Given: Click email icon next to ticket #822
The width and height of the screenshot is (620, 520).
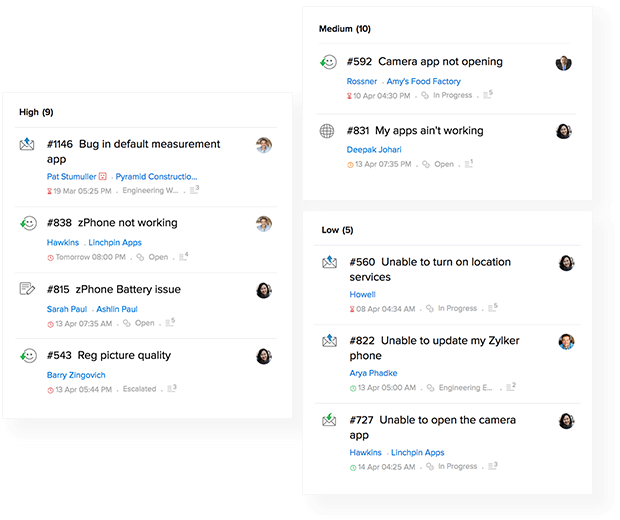Looking at the screenshot, I should (x=329, y=340).
